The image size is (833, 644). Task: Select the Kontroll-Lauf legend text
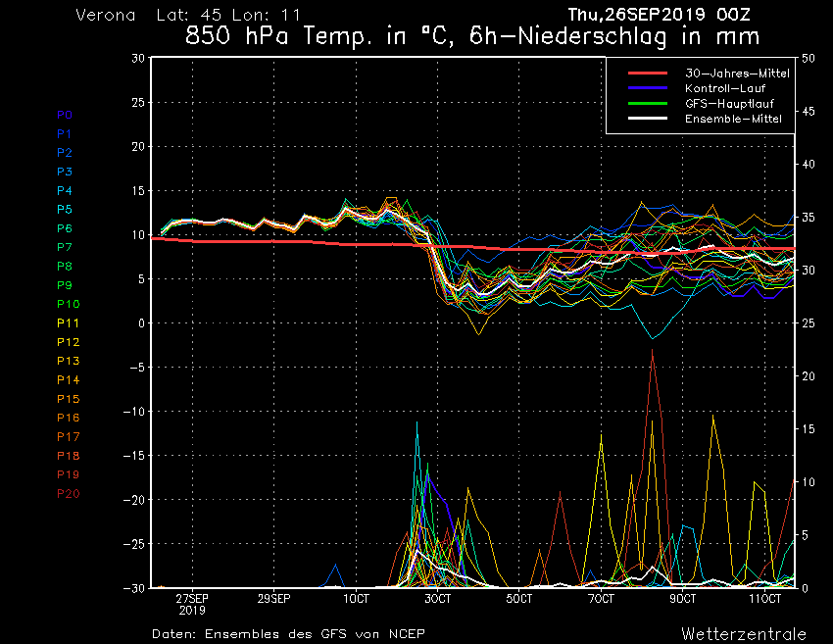[x=724, y=88]
